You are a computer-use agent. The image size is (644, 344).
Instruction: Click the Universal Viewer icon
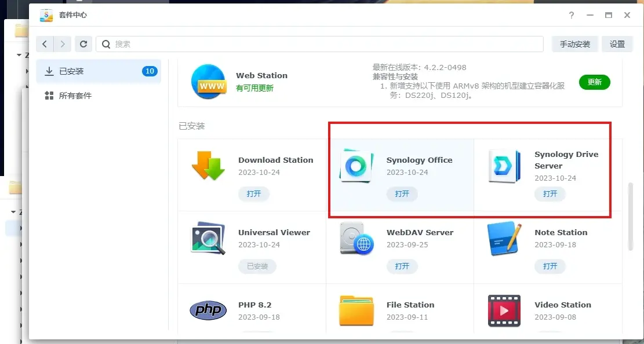click(208, 238)
